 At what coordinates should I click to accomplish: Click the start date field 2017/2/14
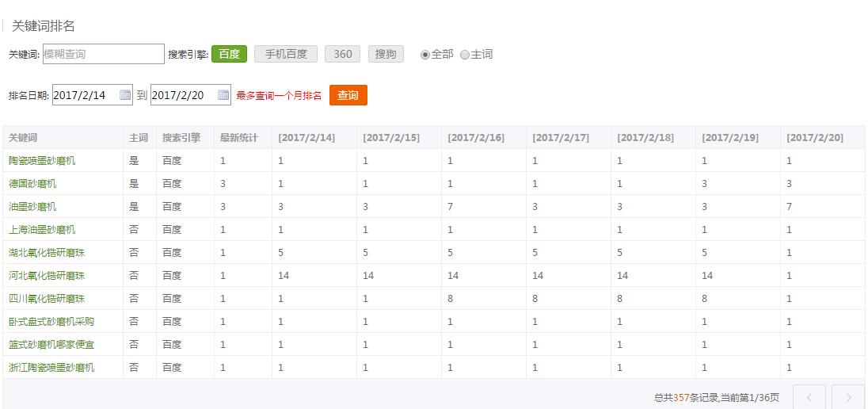click(84, 95)
